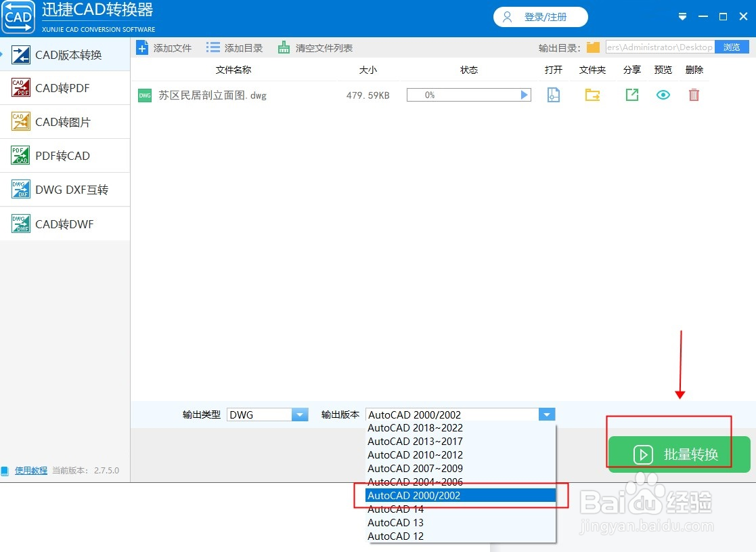The height and width of the screenshot is (552, 756).
Task: Choose AutoCAD 14 from list
Action: 460,509
